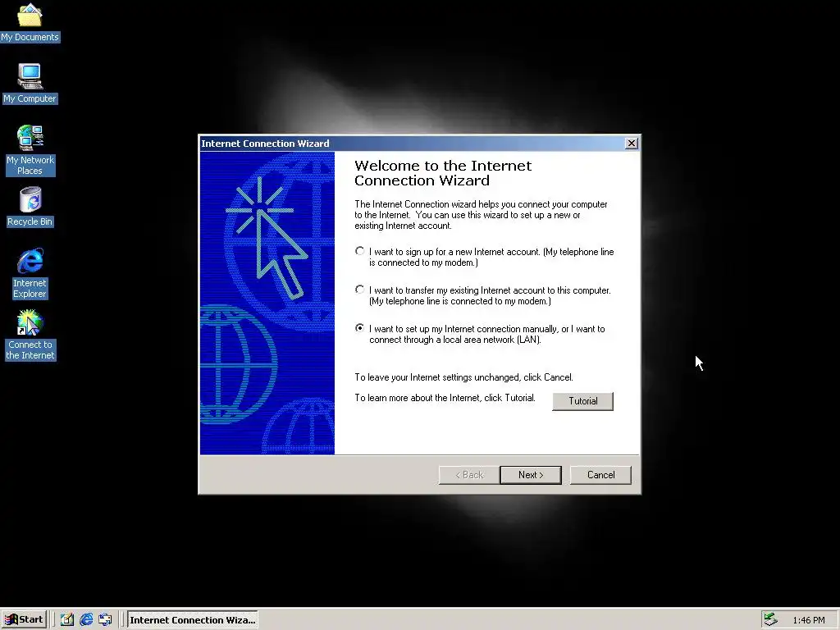
Task: Select the Internet Explorer desktop icon
Action: [30, 273]
